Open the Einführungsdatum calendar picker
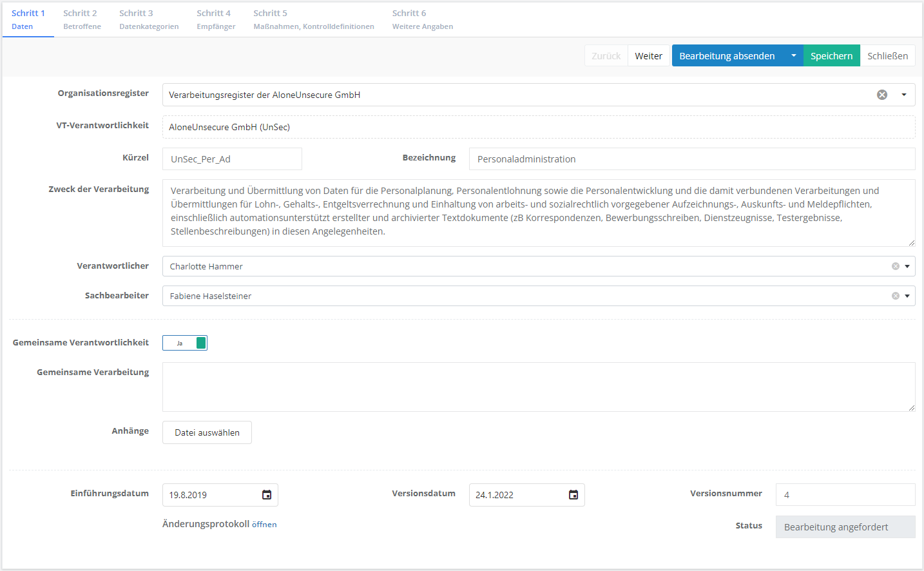The width and height of the screenshot is (924, 571). [267, 495]
